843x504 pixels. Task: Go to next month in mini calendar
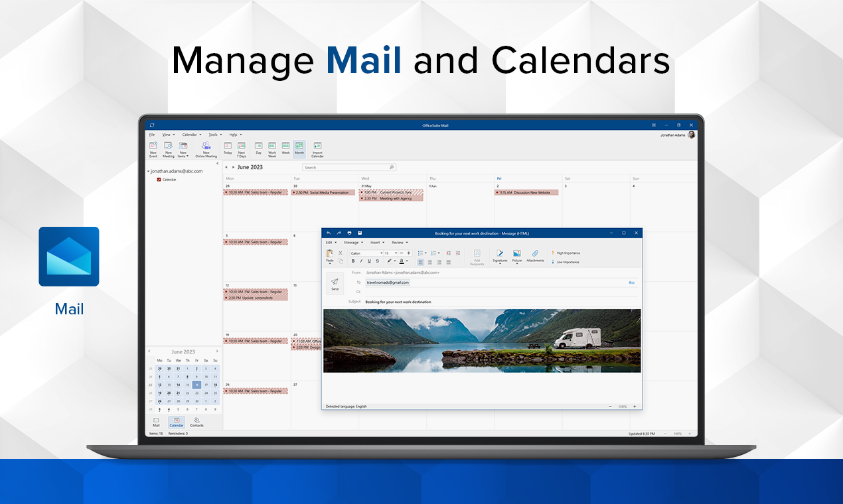tap(216, 351)
